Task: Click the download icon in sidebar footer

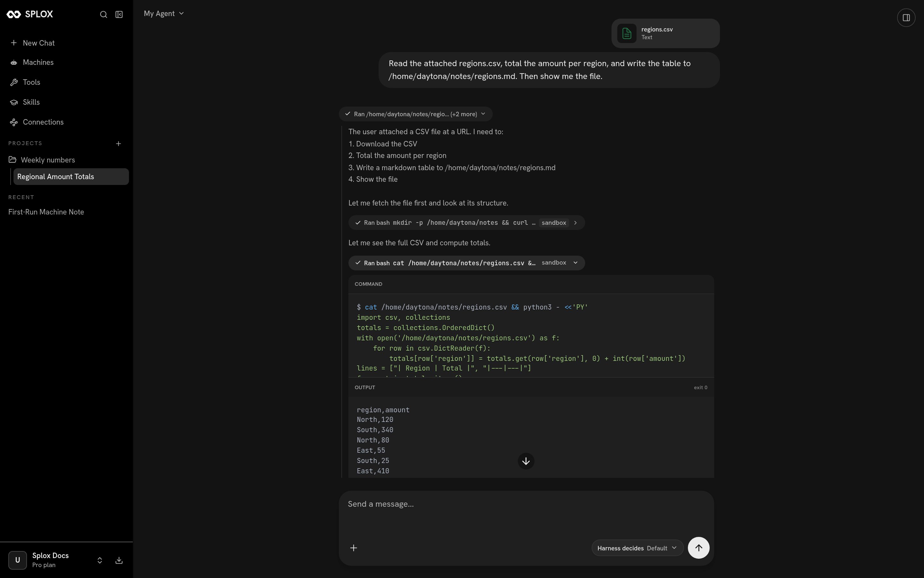Action: (x=119, y=560)
